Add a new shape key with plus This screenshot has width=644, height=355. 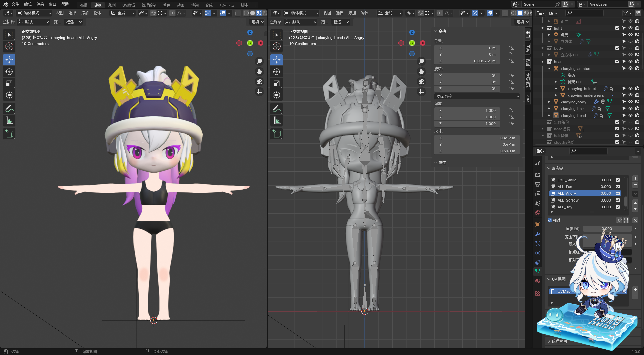pyautogui.click(x=635, y=178)
